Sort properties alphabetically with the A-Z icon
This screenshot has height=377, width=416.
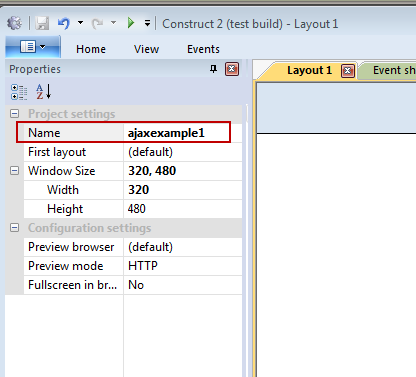pos(44,92)
